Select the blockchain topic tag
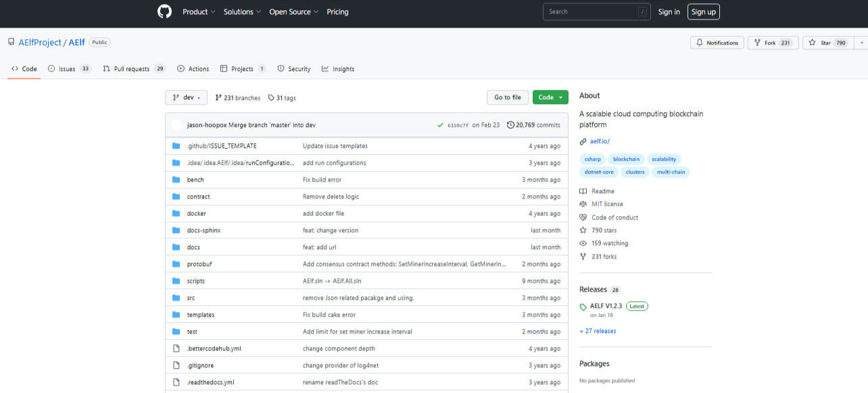Image resolution: width=868 pixels, height=393 pixels. coord(626,159)
